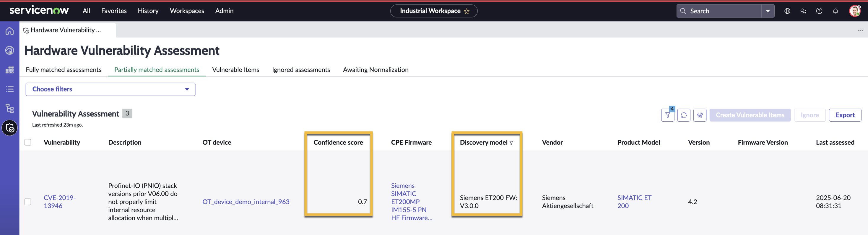Open the Favorites menu
The height and width of the screenshot is (235, 868).
point(114,11)
